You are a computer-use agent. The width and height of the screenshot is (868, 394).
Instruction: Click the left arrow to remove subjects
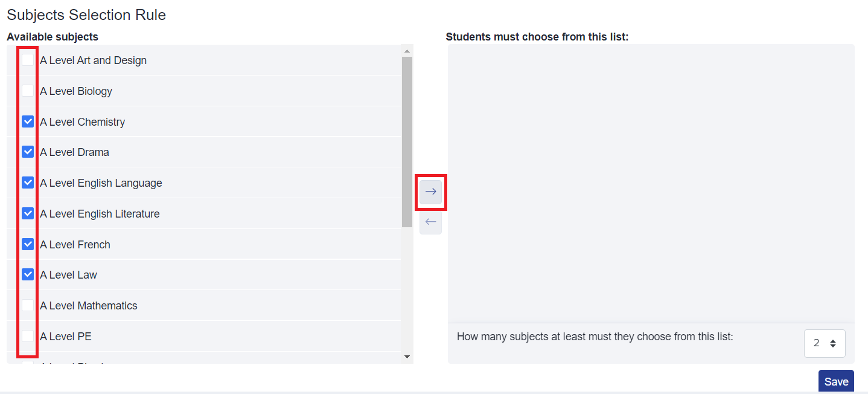[x=430, y=222]
